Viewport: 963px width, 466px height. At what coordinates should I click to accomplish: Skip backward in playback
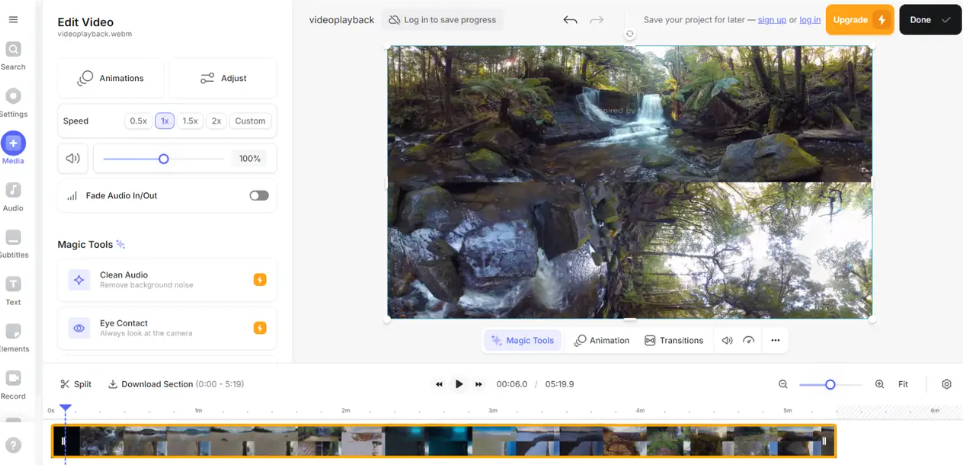point(439,384)
